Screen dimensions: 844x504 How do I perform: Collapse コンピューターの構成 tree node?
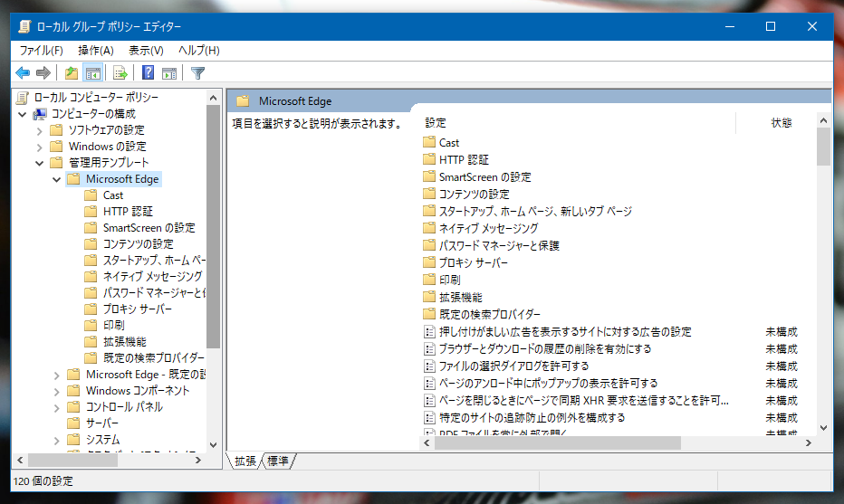click(x=23, y=114)
